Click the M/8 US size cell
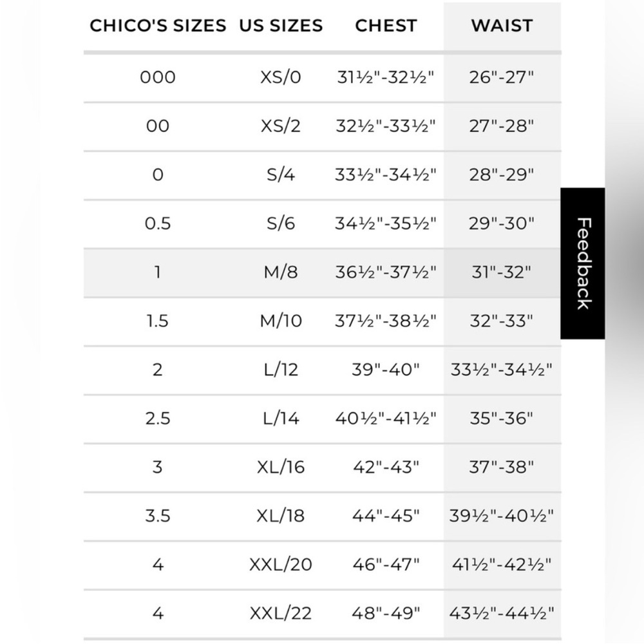 [x=281, y=272]
